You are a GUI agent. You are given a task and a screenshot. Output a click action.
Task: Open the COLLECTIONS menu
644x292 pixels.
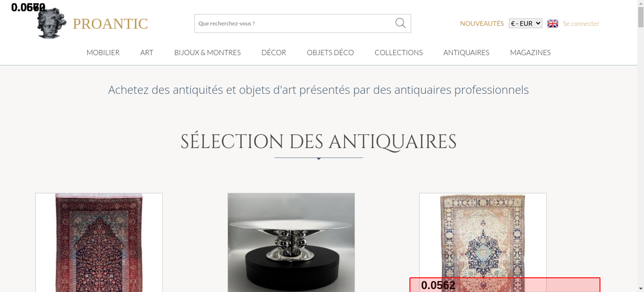click(x=399, y=52)
